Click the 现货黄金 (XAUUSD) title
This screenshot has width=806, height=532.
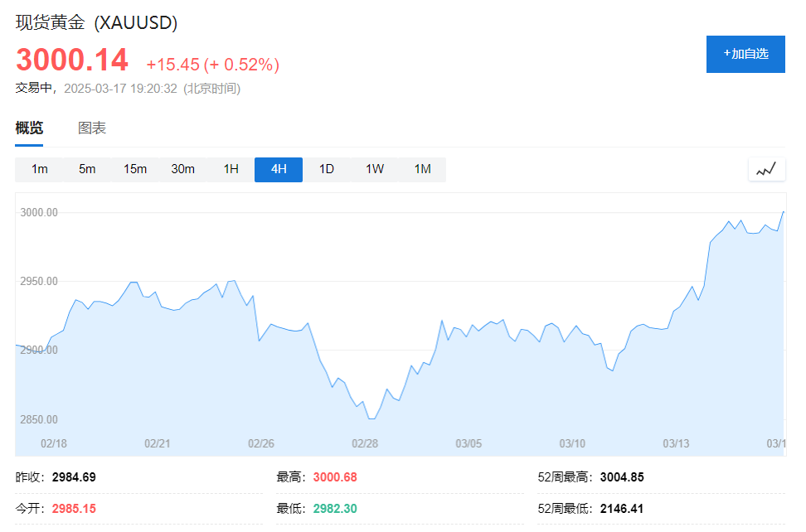point(97,23)
